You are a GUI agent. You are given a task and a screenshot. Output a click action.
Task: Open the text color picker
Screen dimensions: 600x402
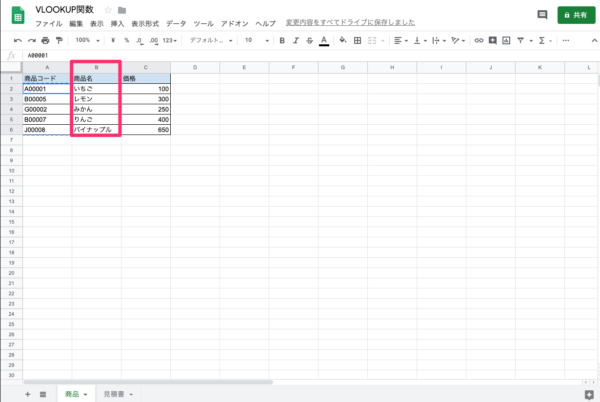tap(324, 41)
